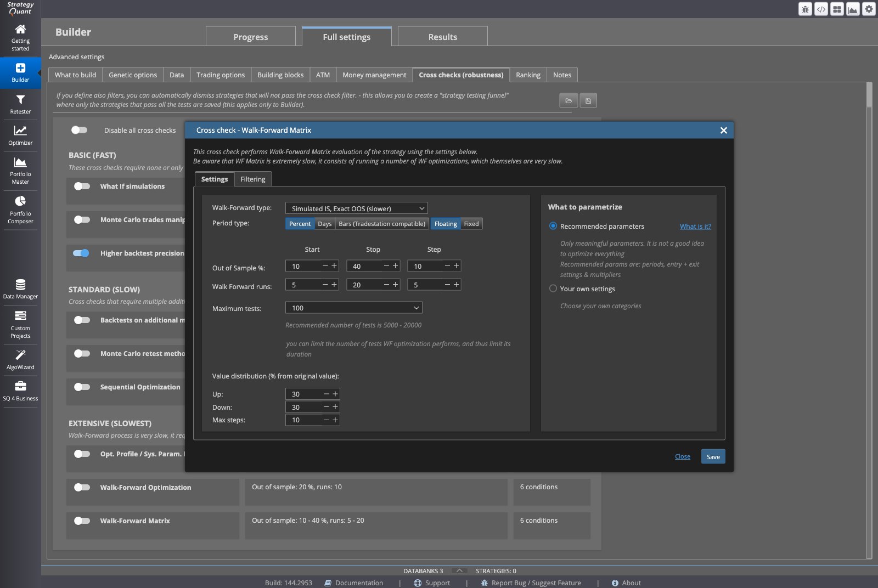Open the Maximum tests dropdown
The width and height of the screenshot is (878, 588).
[353, 308]
